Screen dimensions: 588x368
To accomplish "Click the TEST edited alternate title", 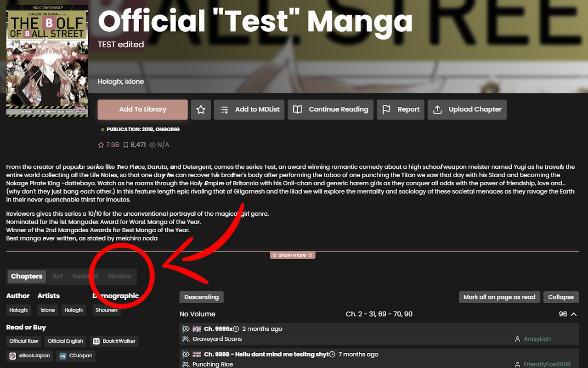I will (121, 45).
